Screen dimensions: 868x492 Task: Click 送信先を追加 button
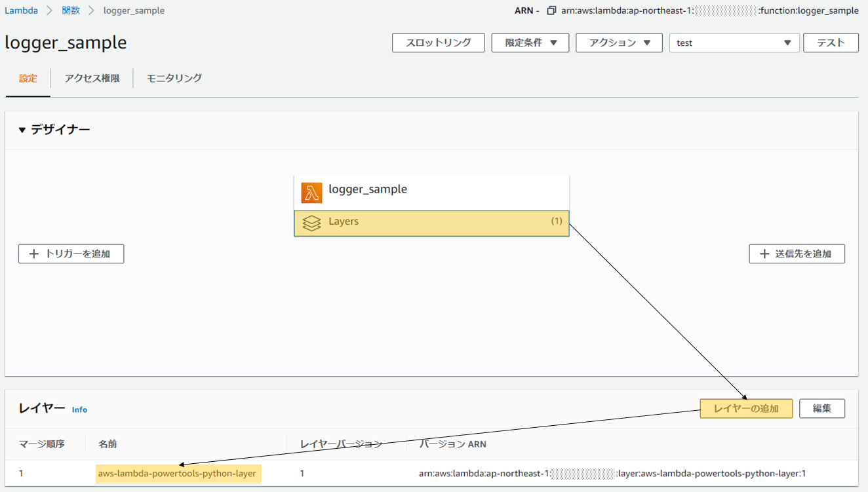tap(797, 254)
